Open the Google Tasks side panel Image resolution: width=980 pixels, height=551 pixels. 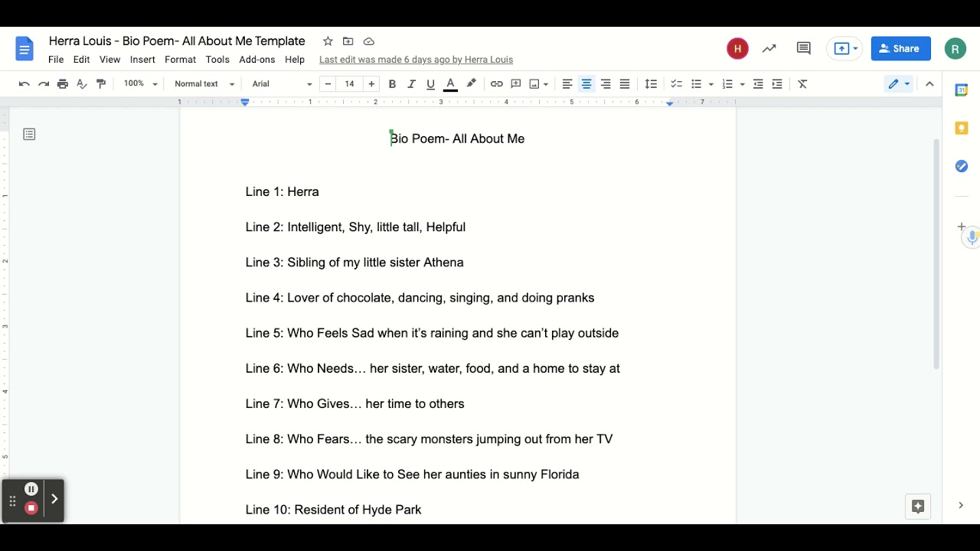point(961,166)
